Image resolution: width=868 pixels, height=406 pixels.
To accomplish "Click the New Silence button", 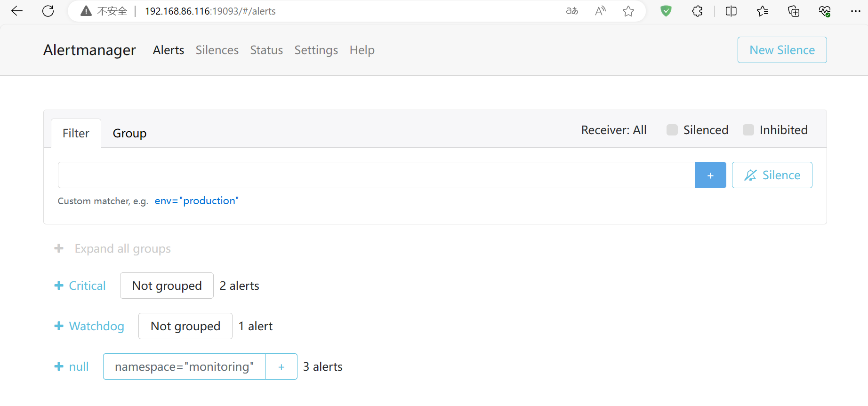I will tap(782, 50).
